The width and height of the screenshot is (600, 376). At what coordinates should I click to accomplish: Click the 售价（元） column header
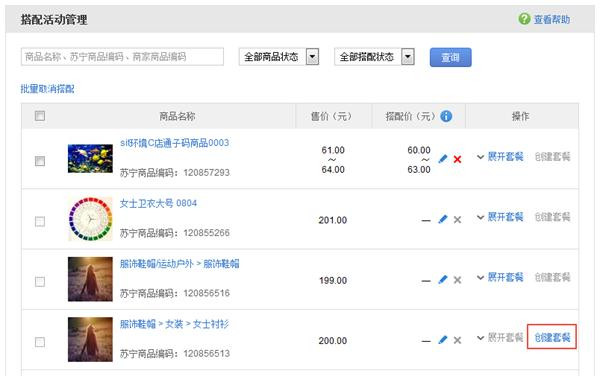tap(331, 116)
